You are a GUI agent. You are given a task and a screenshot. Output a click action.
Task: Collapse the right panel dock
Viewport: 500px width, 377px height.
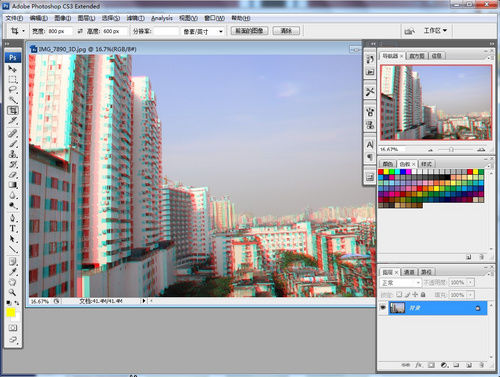point(492,44)
